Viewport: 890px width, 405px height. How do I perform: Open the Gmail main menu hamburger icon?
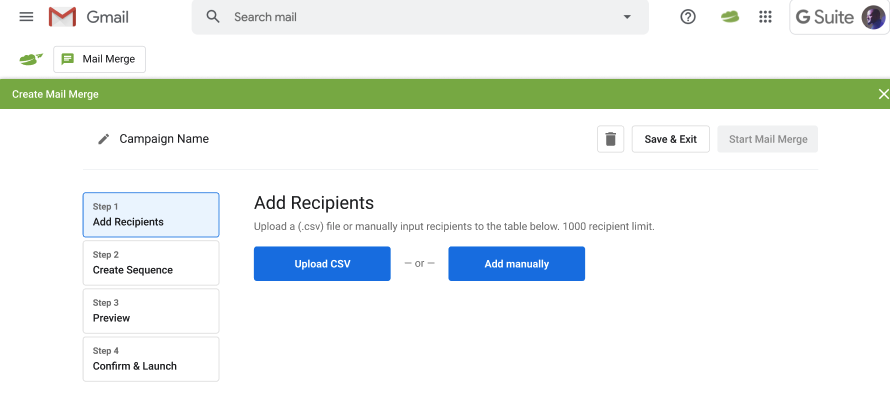(26, 17)
